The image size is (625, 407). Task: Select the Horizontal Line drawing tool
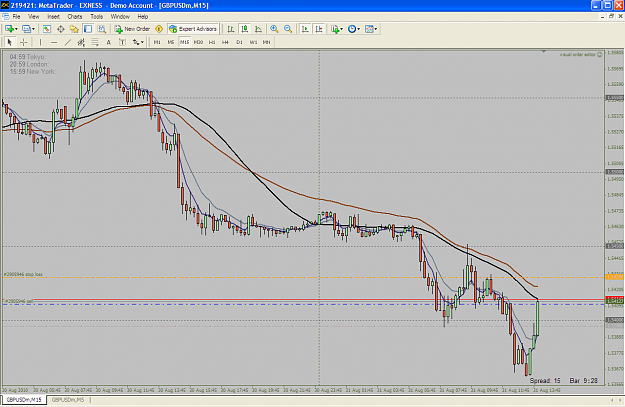(54, 42)
